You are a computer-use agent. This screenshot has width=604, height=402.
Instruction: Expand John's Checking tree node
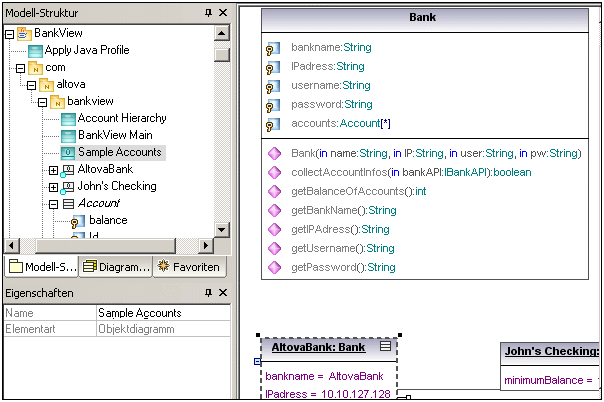[x=53, y=187]
